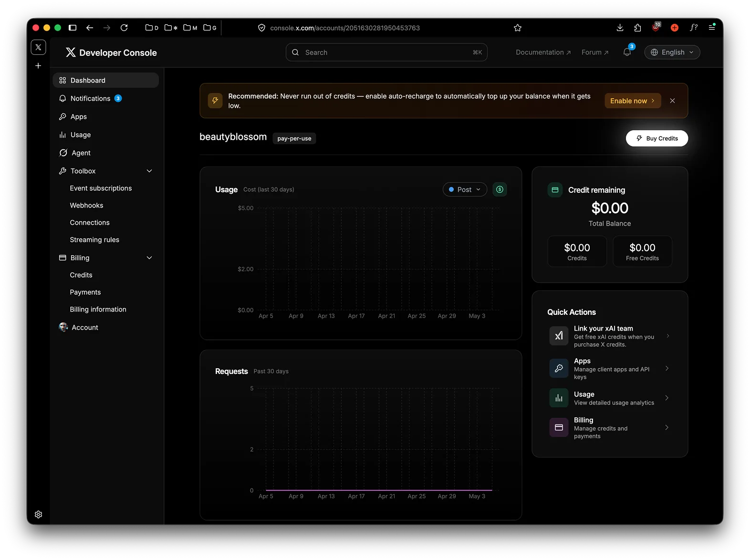750x560 pixels.
Task: Click the beautyblossom account name
Action: click(x=233, y=137)
